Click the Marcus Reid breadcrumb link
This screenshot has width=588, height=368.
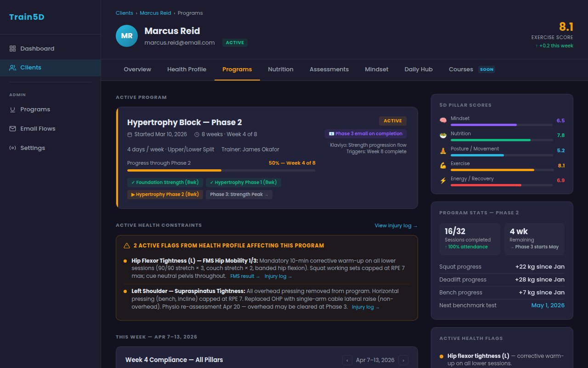[x=155, y=13]
